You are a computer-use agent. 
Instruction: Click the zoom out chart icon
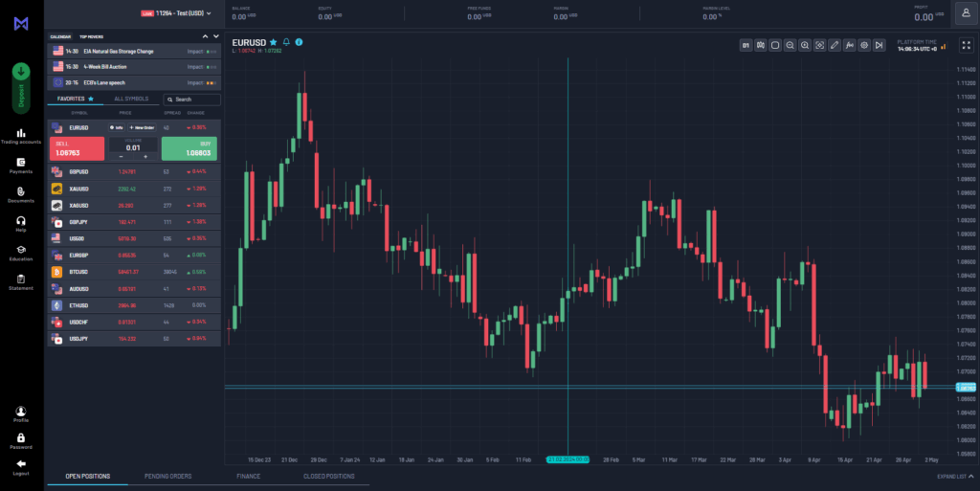791,45
